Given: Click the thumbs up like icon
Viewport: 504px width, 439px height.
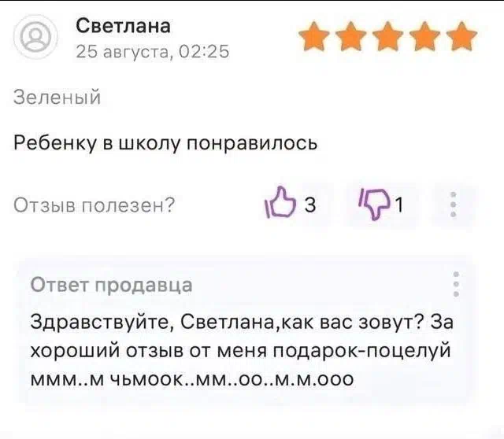Looking at the screenshot, I should coord(280,203).
